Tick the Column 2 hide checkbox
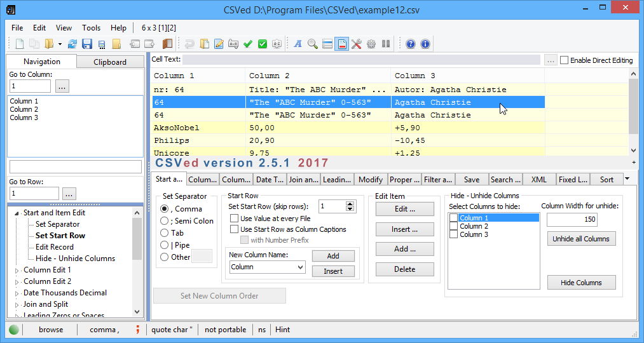The image size is (644, 343). (454, 226)
